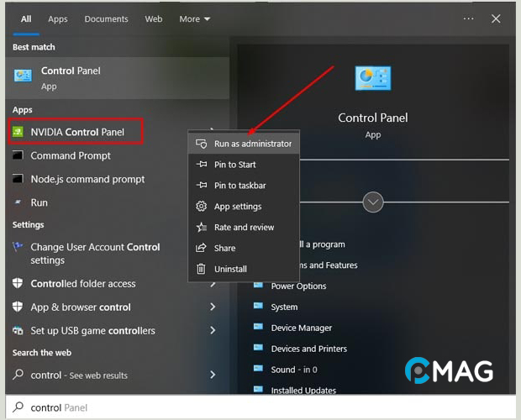Click the Run app icon
This screenshot has height=420, width=521.
click(x=18, y=202)
